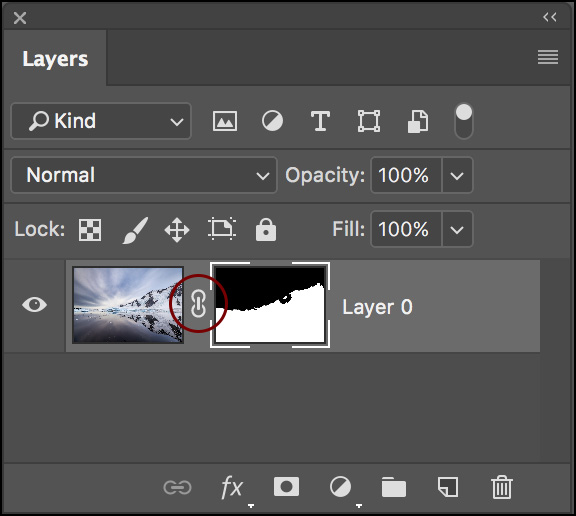Unlink the mask from Layer 0
This screenshot has height=516, width=576.
pos(198,304)
